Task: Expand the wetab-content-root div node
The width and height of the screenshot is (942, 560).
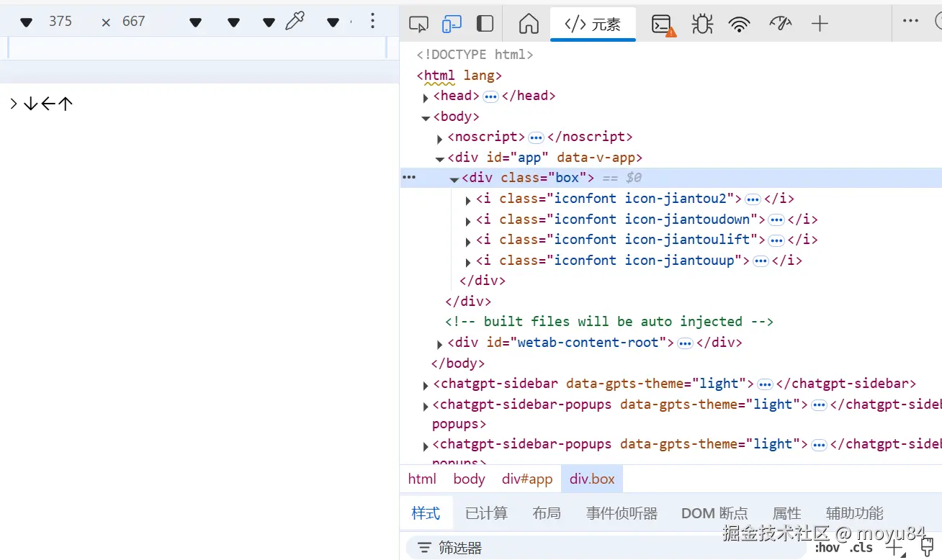Action: point(440,344)
